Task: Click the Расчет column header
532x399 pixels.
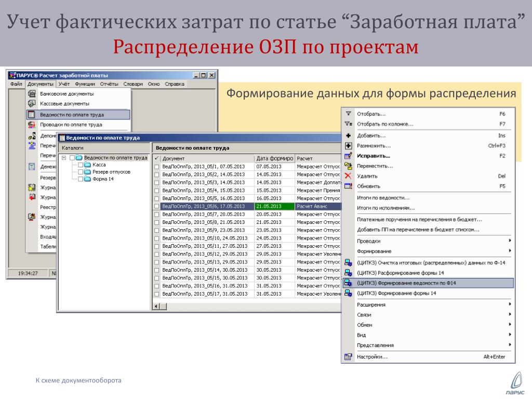Action: (318, 158)
